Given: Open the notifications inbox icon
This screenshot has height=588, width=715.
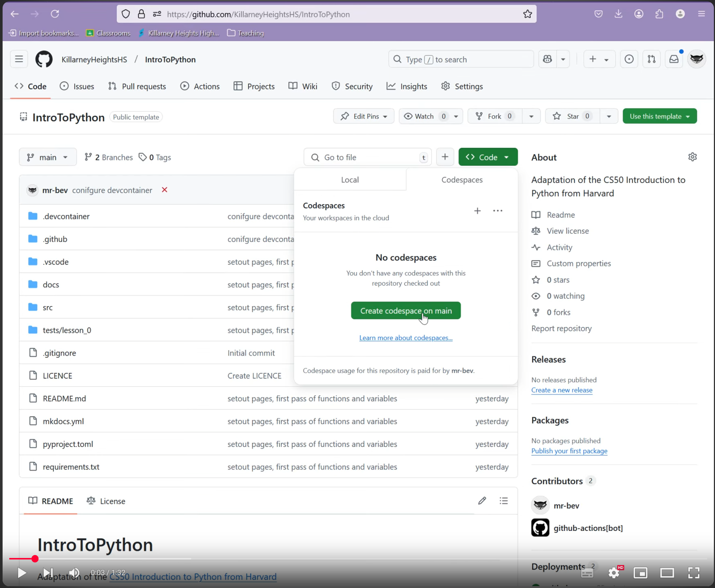Looking at the screenshot, I should coord(674,59).
